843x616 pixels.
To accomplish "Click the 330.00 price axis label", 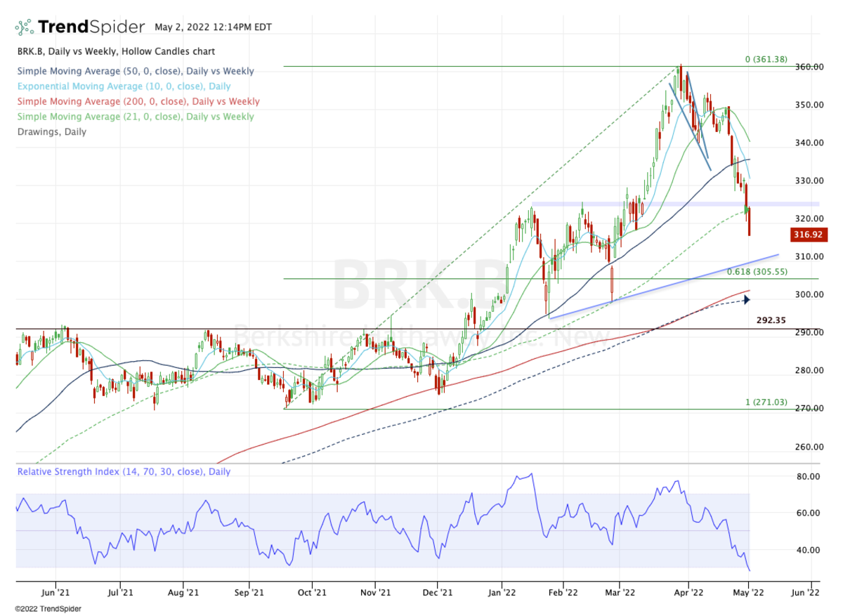I will pyautogui.click(x=809, y=181).
